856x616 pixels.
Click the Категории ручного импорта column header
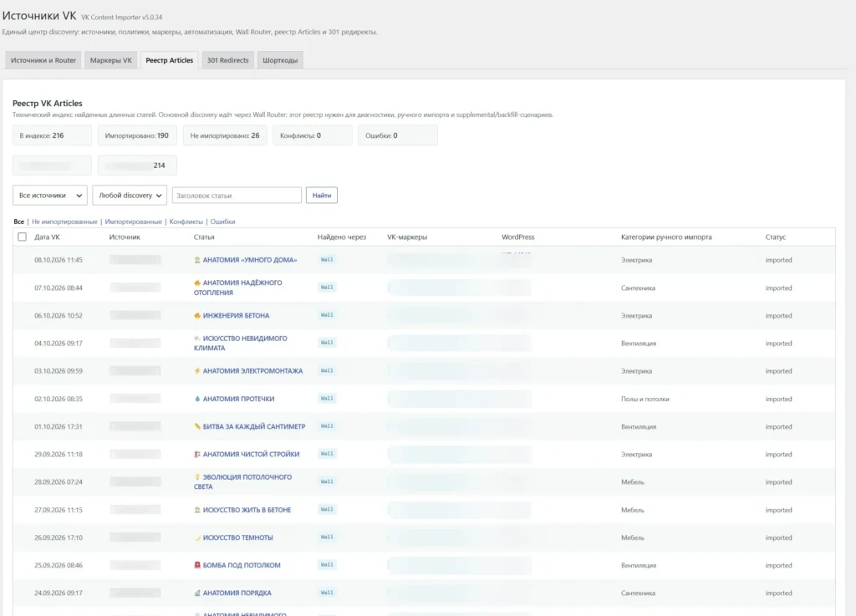[x=666, y=237]
